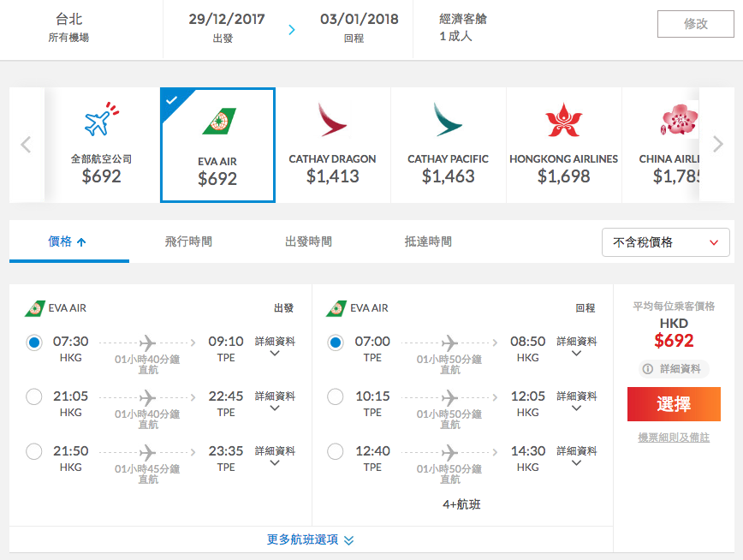Click the 修改 search button
Viewport: 743px width, 560px height.
(x=696, y=24)
